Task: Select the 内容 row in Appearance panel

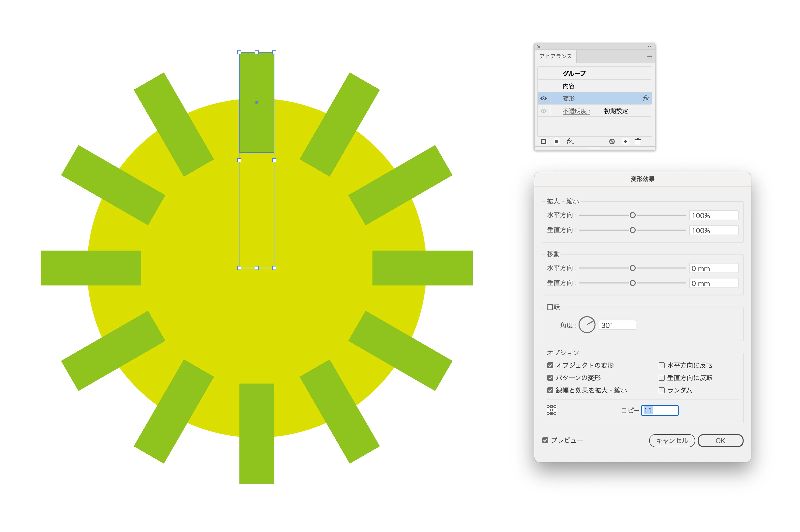Action: (x=569, y=86)
